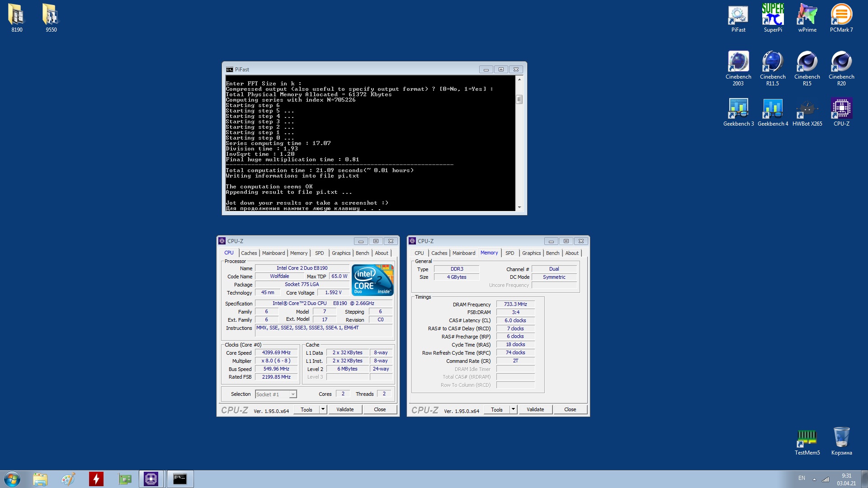
Task: Click Close button in right CPU-Z window
Action: tap(570, 409)
